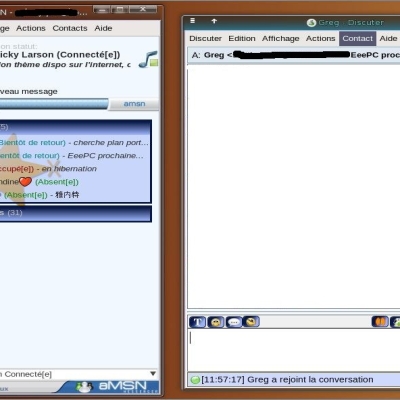Viewport: 400px width, 400px height.
Task: Click the amsn button beside the blue bar
Action: [x=134, y=104]
